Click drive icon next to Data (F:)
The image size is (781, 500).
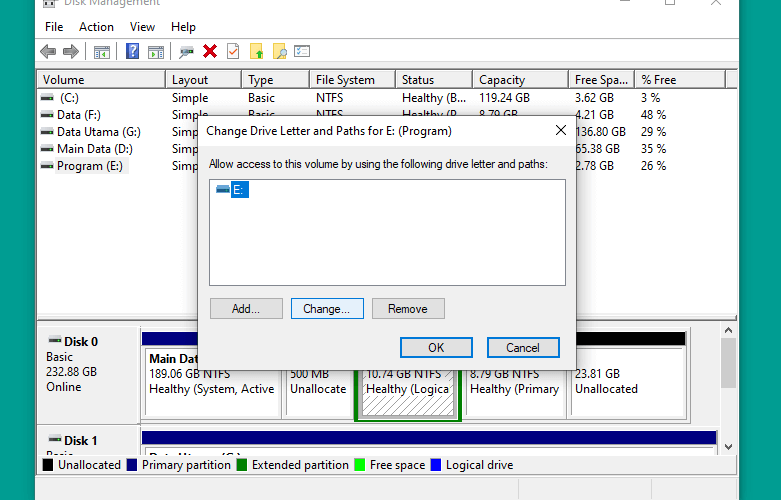(47, 115)
